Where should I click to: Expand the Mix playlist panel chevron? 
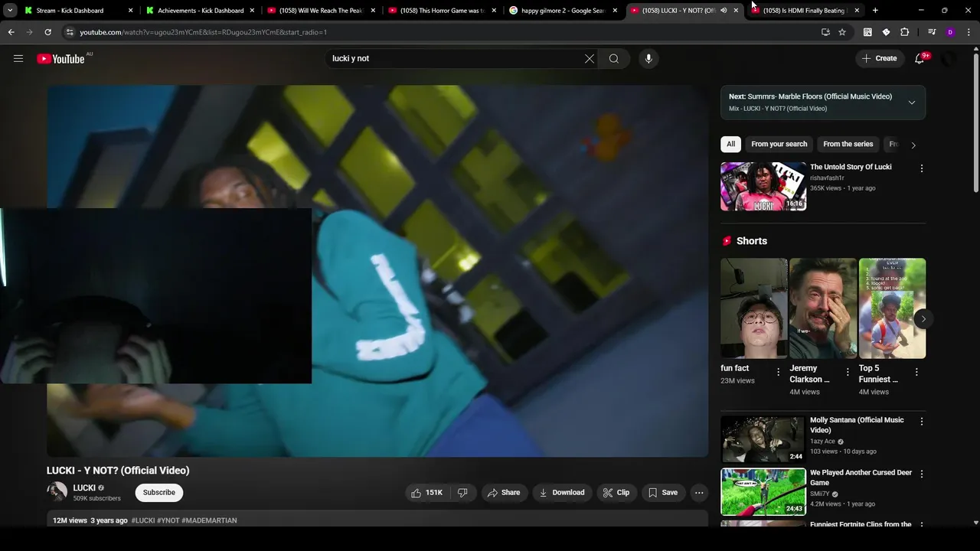912,103
